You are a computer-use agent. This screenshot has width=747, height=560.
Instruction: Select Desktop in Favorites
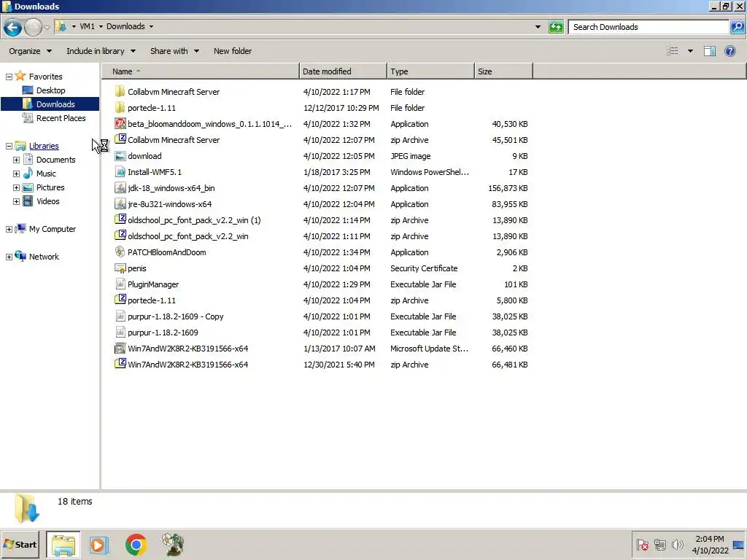(x=50, y=90)
